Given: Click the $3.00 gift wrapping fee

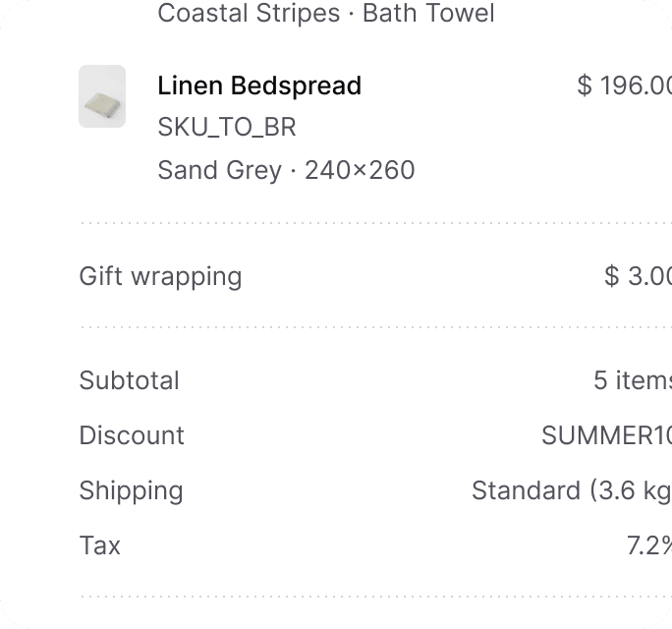Looking at the screenshot, I should tap(639, 276).
